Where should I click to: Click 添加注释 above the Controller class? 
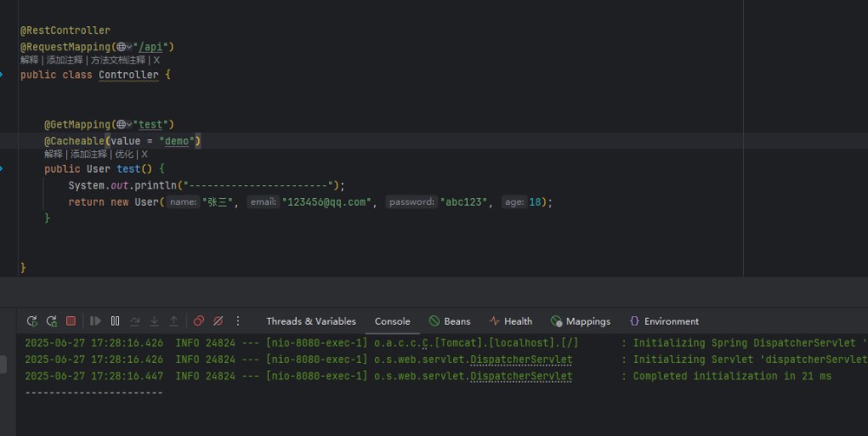[64, 60]
